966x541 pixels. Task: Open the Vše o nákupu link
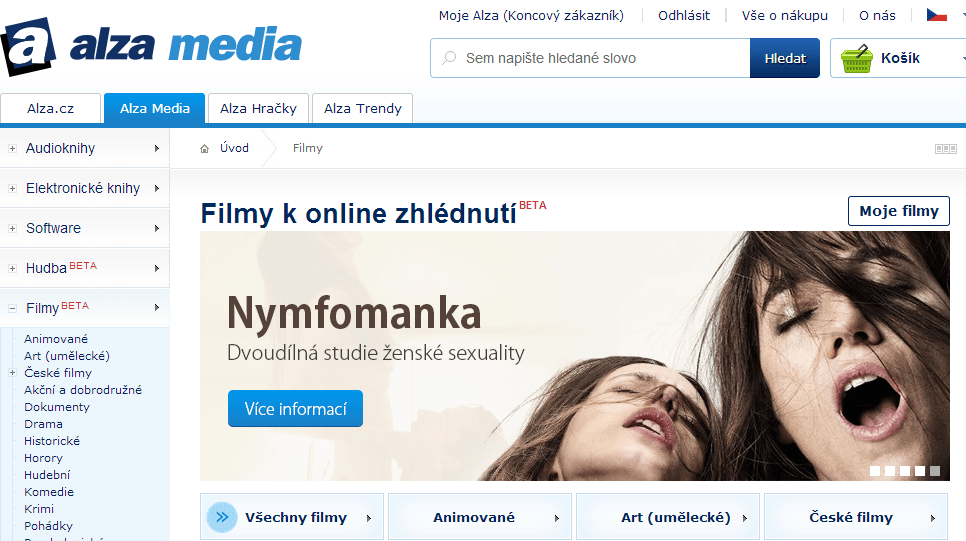tap(784, 15)
